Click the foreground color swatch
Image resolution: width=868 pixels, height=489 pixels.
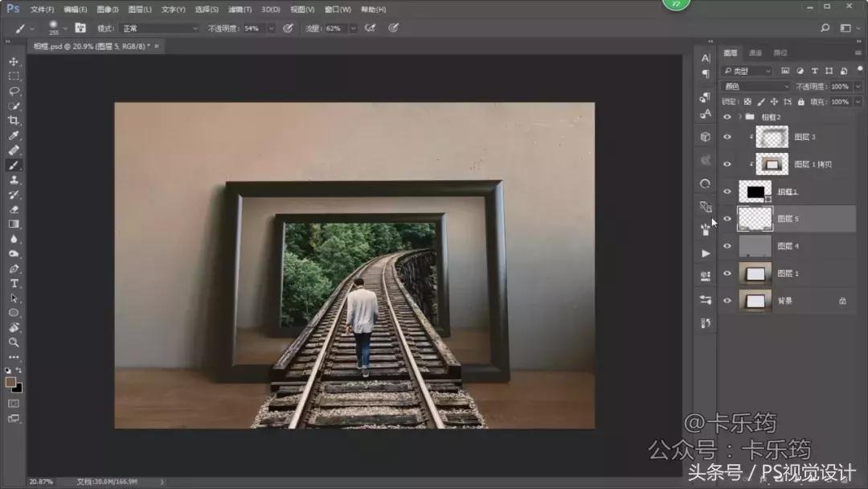[x=11, y=382]
